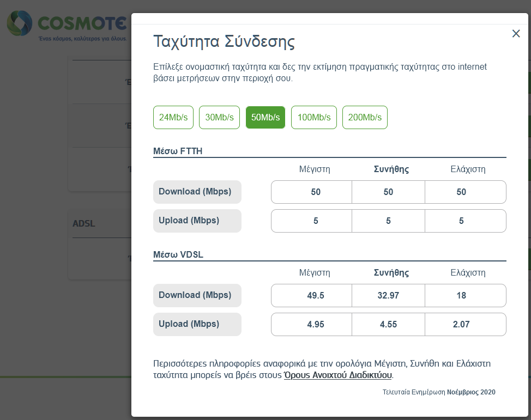Click the Ταχύτητα Σύνδεσης dialog title
This screenshot has width=531, height=420.
[224, 41]
